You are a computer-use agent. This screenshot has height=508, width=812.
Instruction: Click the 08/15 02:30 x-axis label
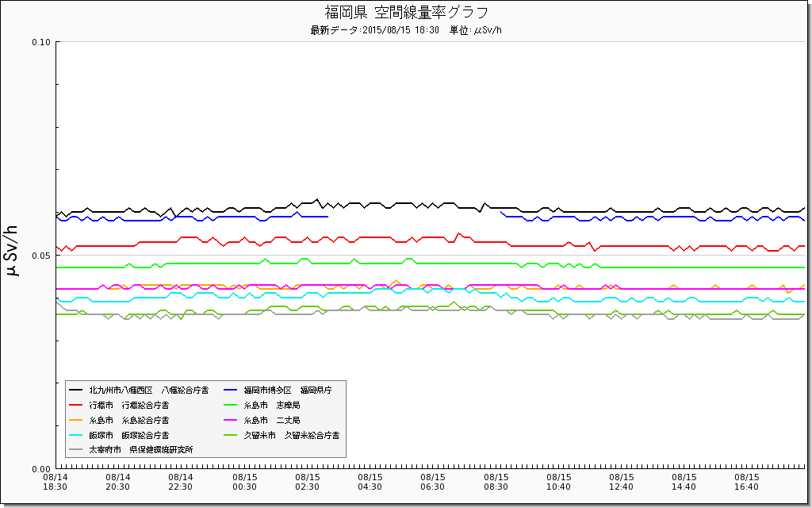tap(308, 482)
